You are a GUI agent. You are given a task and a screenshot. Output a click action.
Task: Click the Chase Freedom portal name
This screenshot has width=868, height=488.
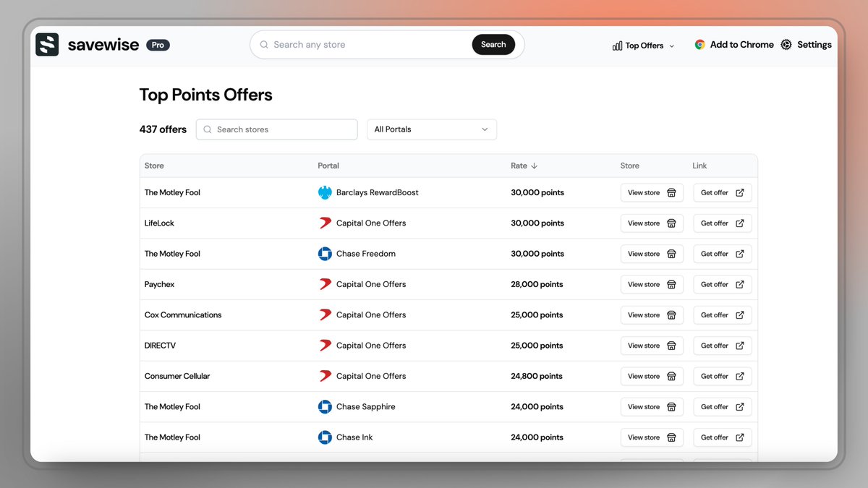(x=366, y=254)
